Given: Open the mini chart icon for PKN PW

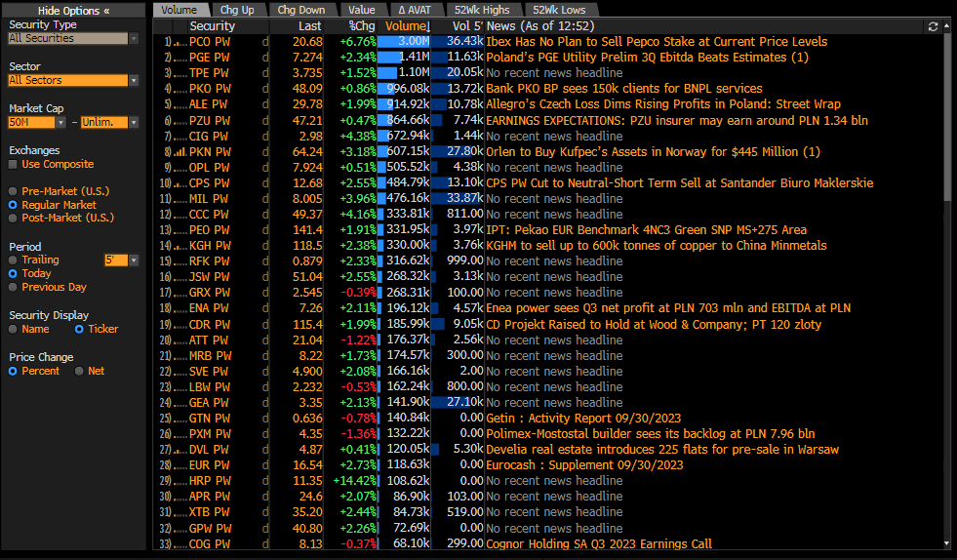Looking at the screenshot, I should point(180,152).
